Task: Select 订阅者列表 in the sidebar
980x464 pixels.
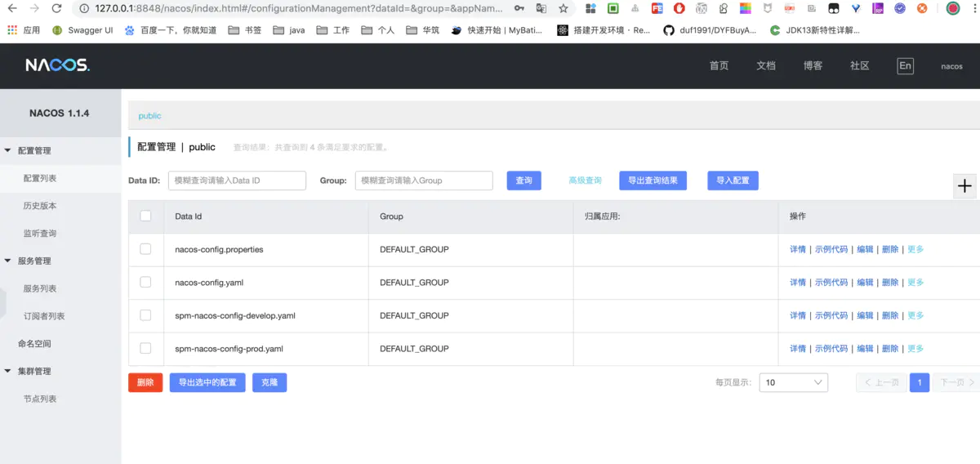Action: tap(44, 316)
